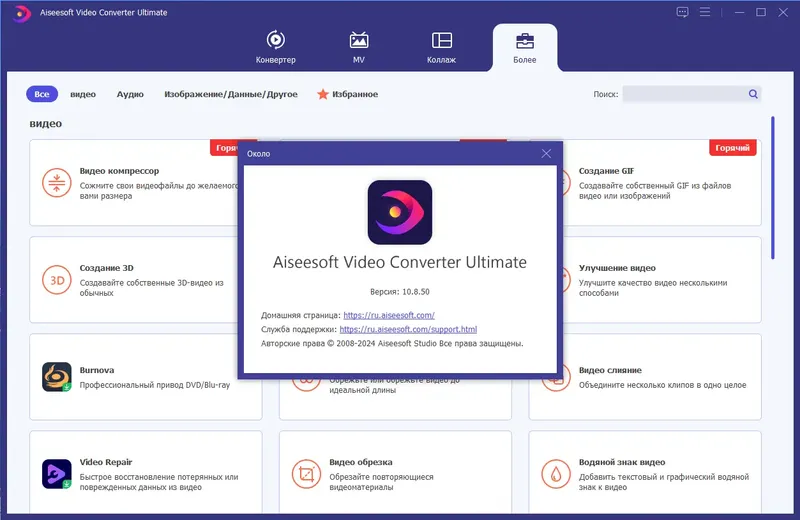Image resolution: width=800 pixels, height=520 pixels.
Task: Filter tools by Аудио category
Action: tap(130, 94)
